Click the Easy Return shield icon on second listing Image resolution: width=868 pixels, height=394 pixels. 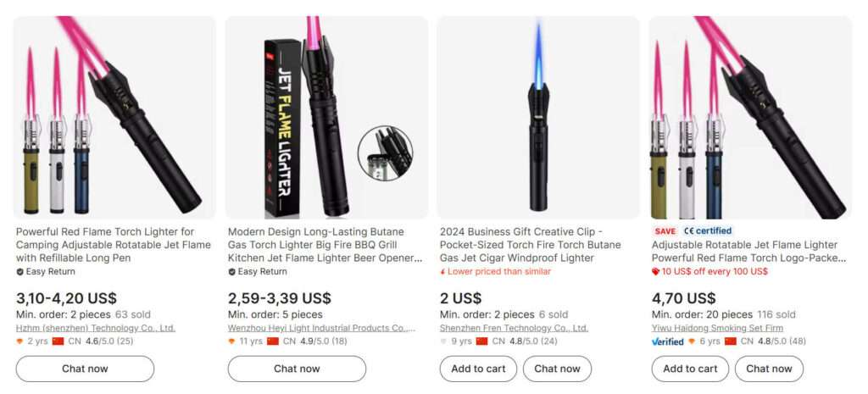tap(231, 272)
